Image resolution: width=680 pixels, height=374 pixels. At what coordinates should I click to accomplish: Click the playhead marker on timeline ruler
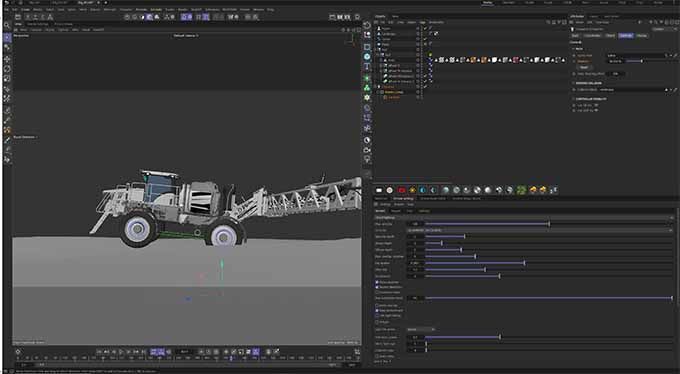pyautogui.click(x=231, y=358)
